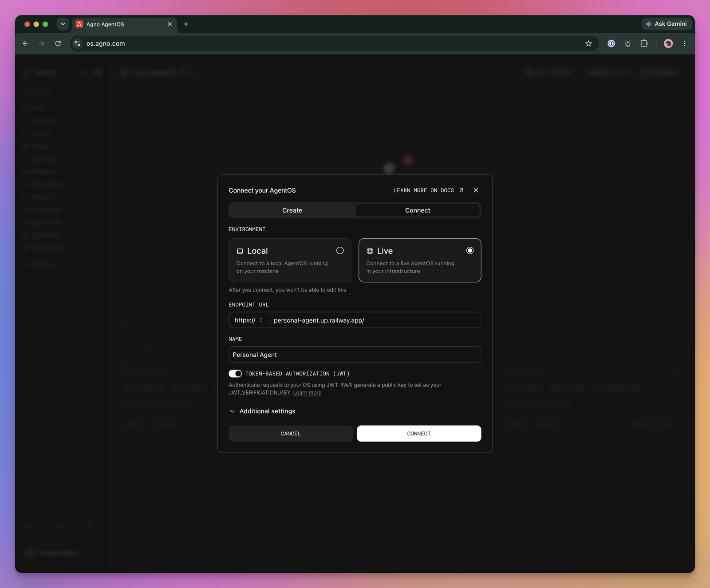710x588 pixels.
Task: Close the Connect your AgentOS dialog
Action: click(x=476, y=190)
